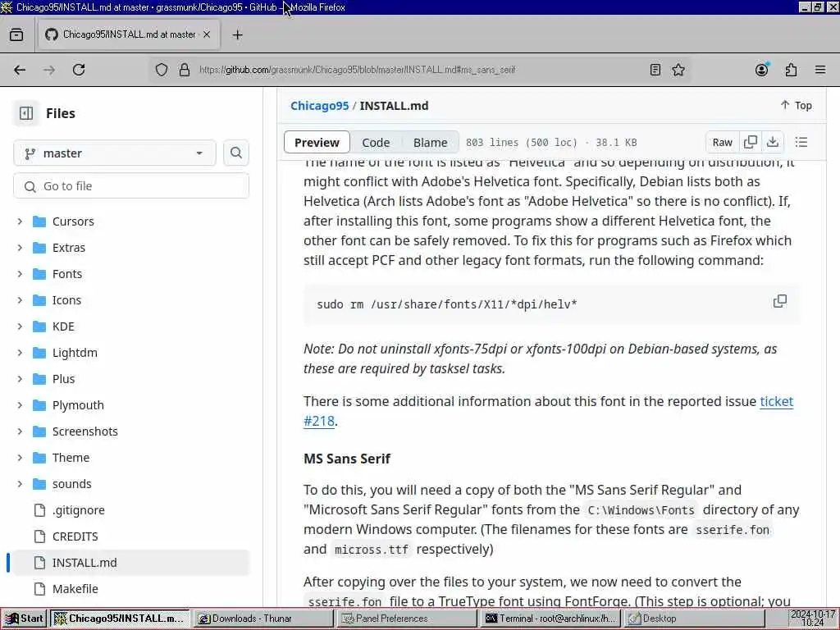This screenshot has height=630, width=840.
Task: Open the tracking protection shield icon
Action: pos(162,70)
